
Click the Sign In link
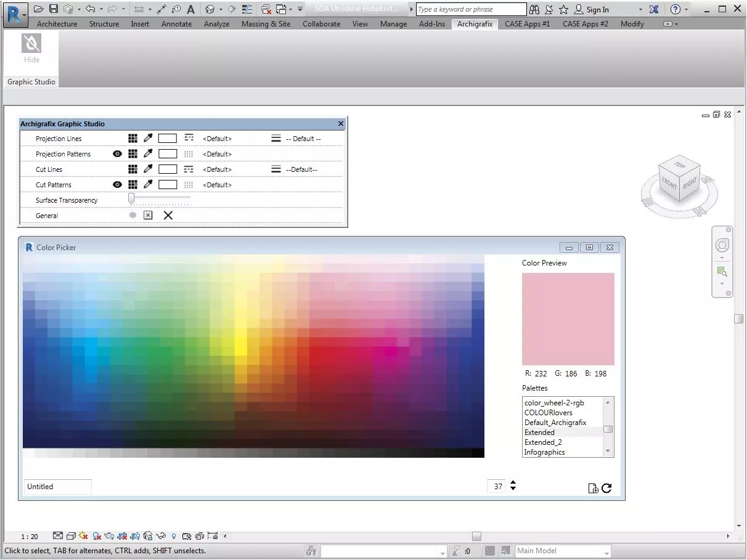[597, 9]
